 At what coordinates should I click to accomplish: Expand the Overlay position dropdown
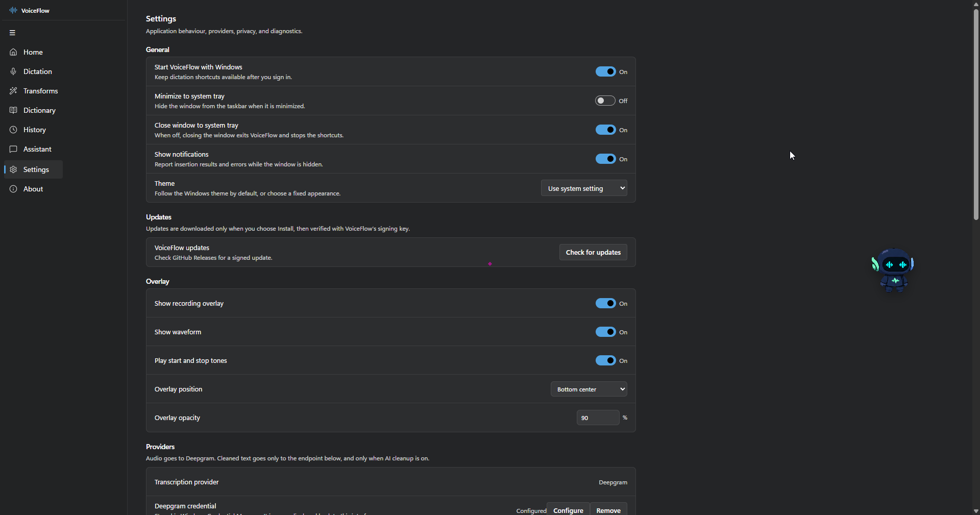pos(589,389)
